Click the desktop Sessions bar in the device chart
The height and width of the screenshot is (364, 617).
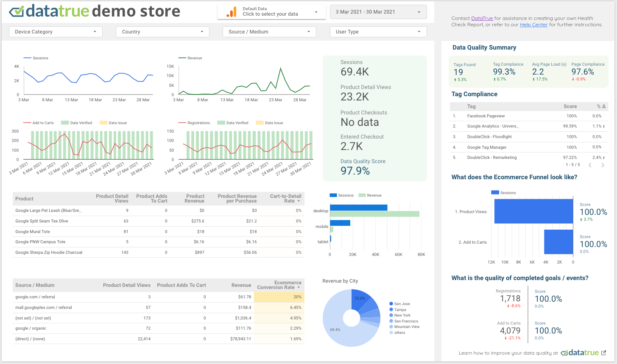359,208
